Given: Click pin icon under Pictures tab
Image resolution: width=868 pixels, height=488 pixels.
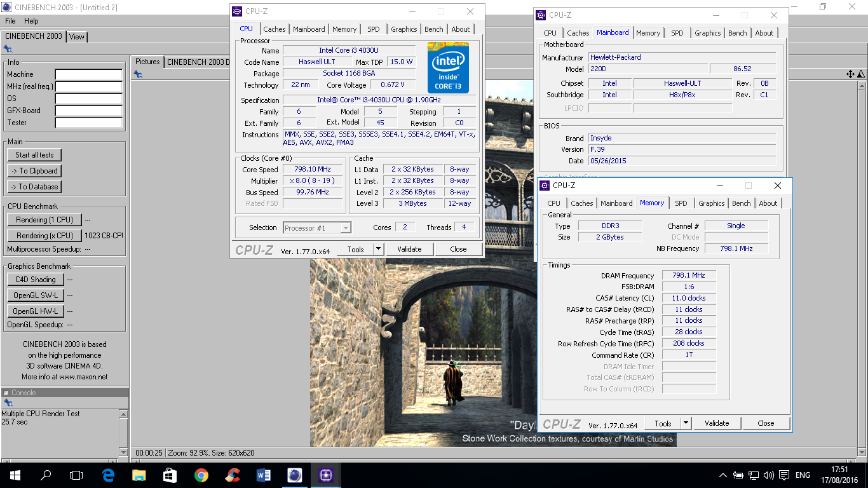Looking at the screenshot, I should [138, 74].
